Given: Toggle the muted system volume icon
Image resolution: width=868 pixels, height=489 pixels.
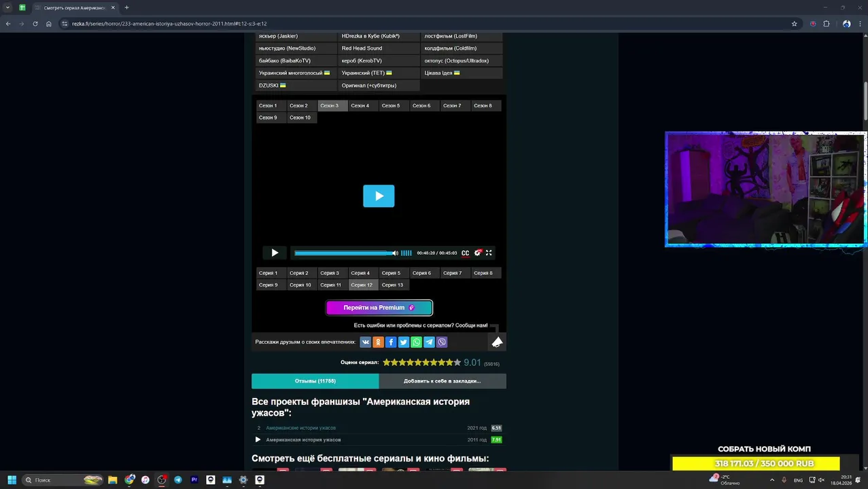Looking at the screenshot, I should [x=822, y=480].
